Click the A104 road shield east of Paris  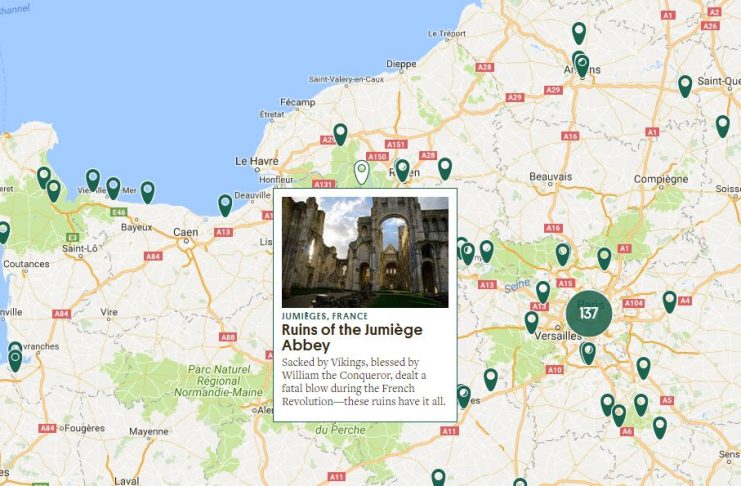[633, 303]
